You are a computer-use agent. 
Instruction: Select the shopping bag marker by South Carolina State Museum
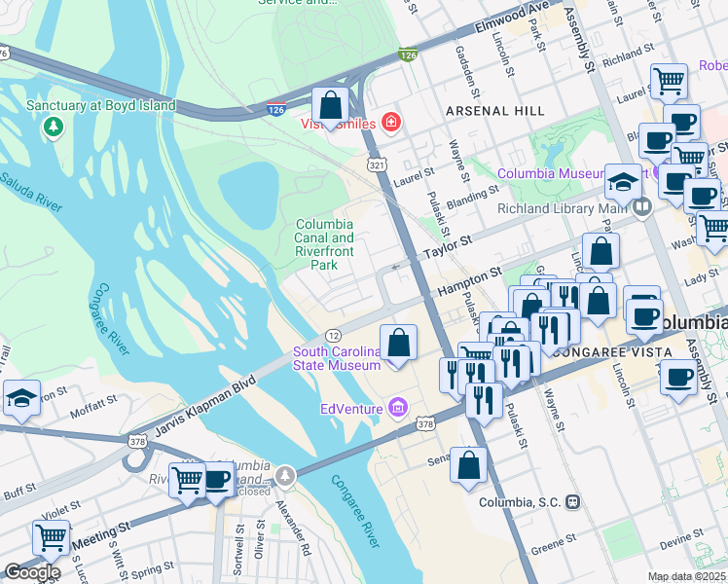(398, 344)
